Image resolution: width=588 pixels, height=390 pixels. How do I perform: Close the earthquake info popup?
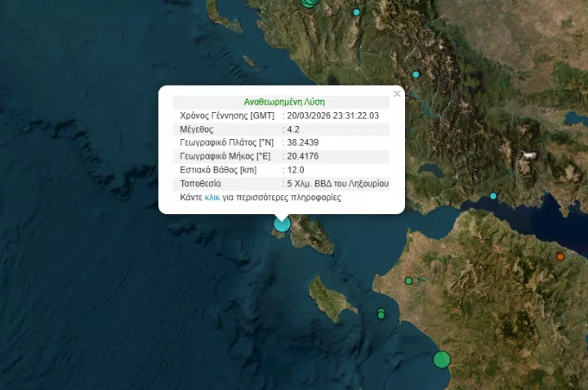pyautogui.click(x=397, y=94)
